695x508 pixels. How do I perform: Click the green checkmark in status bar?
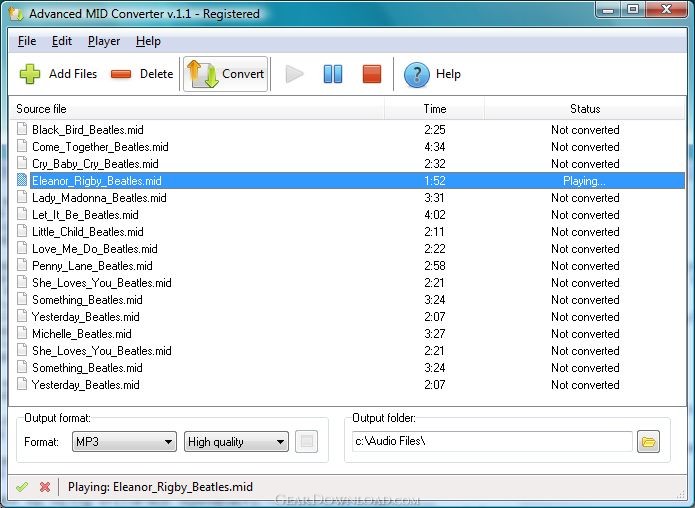tap(22, 487)
